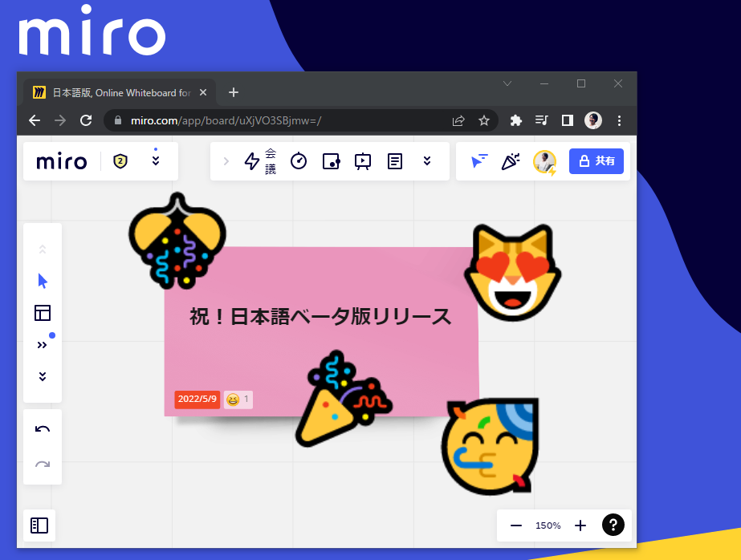Select the party popper emoji sticker

point(344,399)
